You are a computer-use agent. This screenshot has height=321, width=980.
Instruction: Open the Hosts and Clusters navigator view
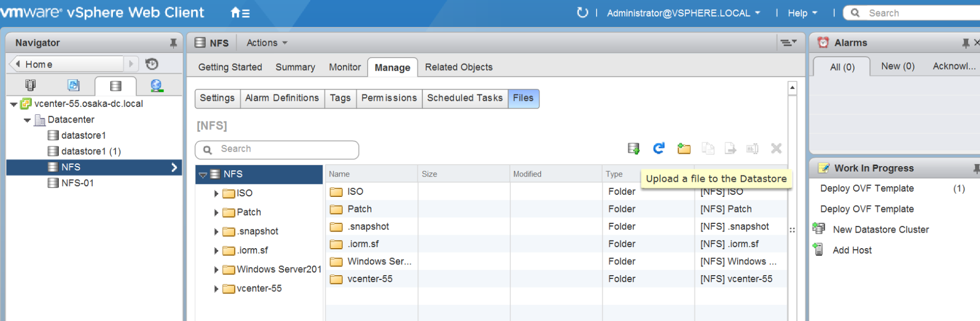coord(30,85)
